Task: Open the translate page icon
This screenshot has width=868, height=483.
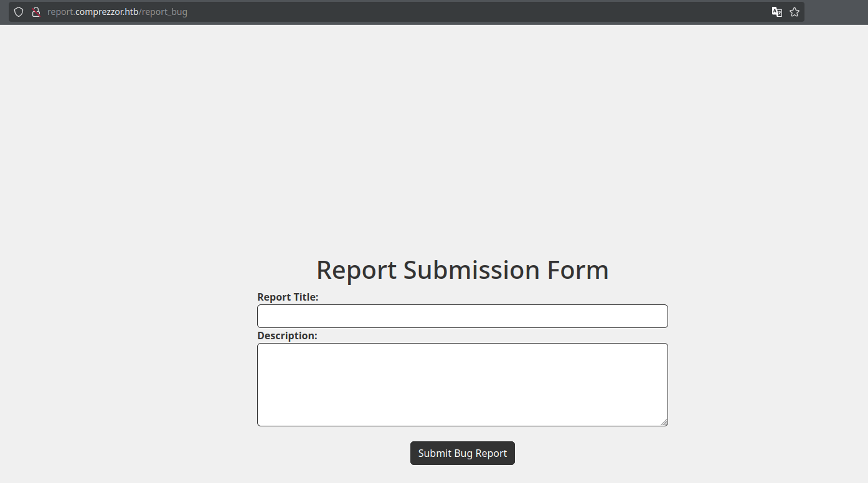Action: point(777,12)
